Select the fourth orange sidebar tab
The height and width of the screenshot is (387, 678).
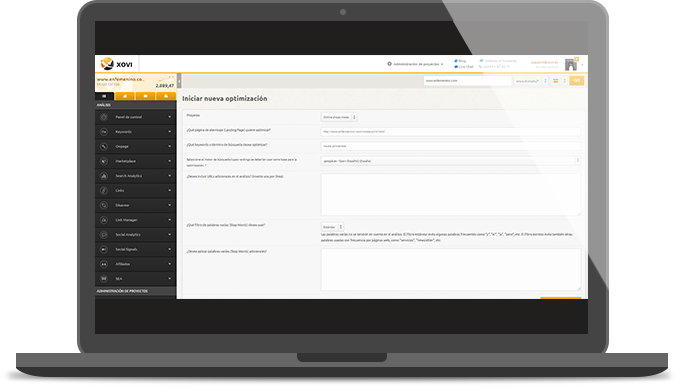point(166,96)
